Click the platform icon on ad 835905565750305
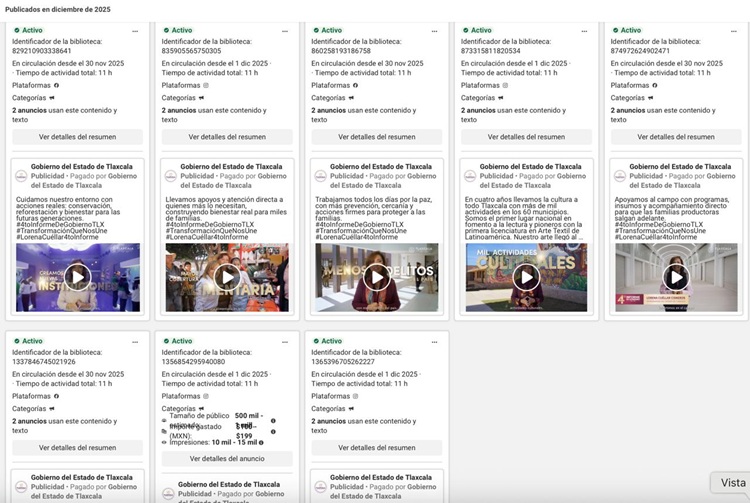The width and height of the screenshot is (750, 503). pos(206,85)
